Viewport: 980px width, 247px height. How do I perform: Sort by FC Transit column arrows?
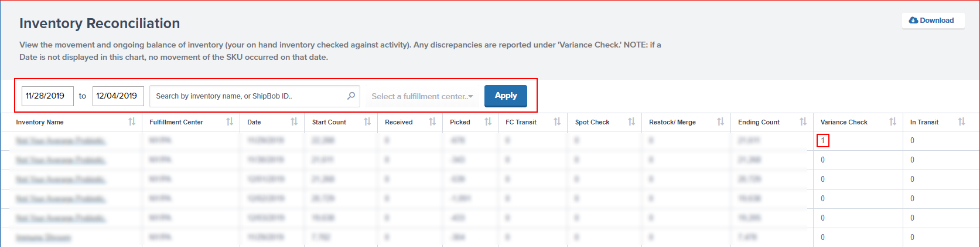coord(557,122)
